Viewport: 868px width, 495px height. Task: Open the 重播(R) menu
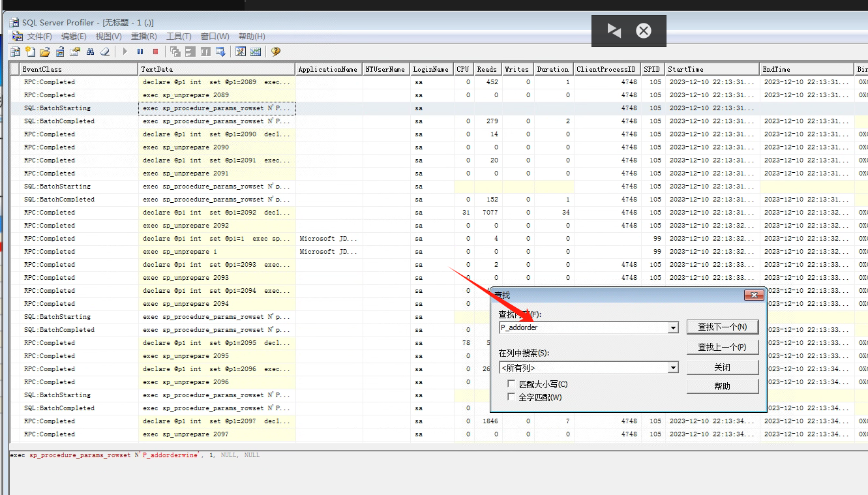pos(143,37)
